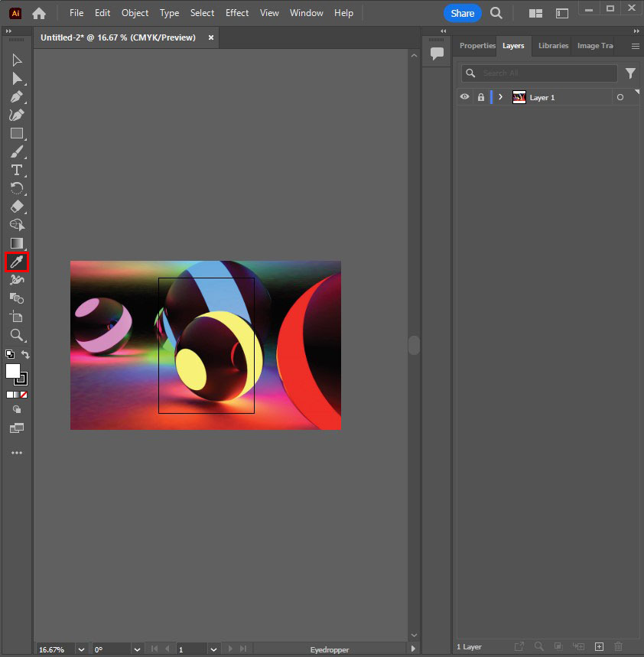Select the Gradient tool
The image size is (644, 657).
(x=16, y=243)
